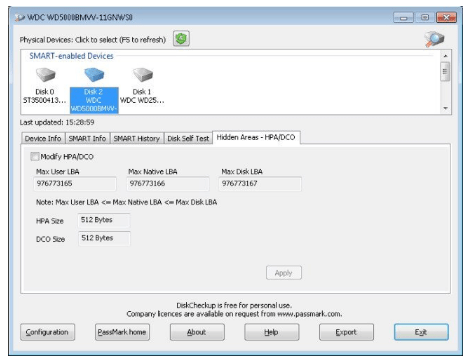Viewport: 468px width, 362px height.
Task: Click the Max Disk LBA field
Action: pyautogui.click(x=260, y=184)
